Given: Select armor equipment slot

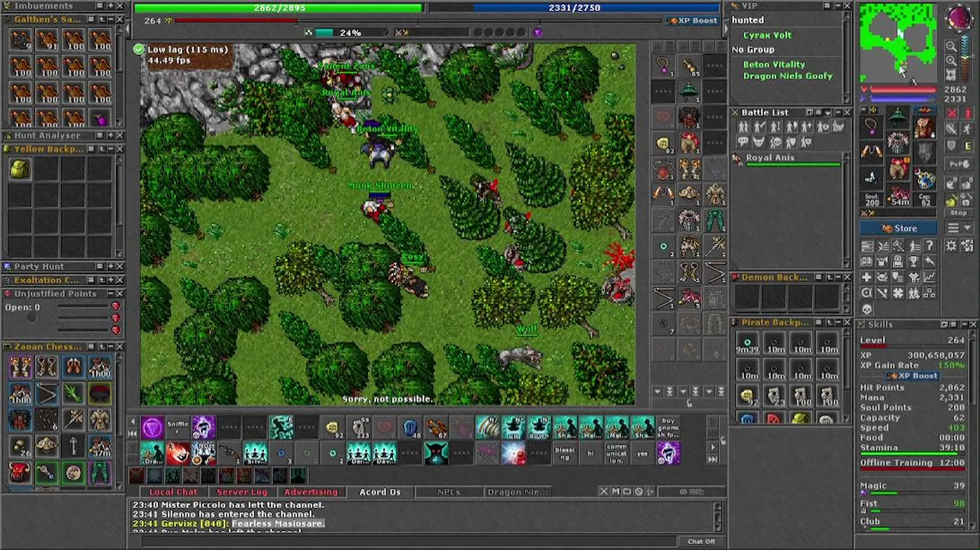Looking at the screenshot, I should [x=898, y=144].
